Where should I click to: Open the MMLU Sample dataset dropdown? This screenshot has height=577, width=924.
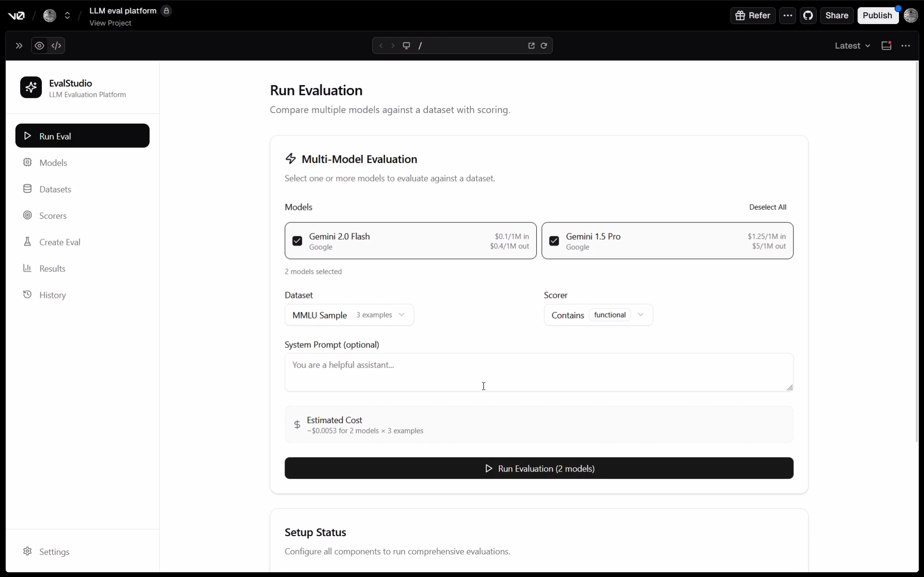click(349, 315)
